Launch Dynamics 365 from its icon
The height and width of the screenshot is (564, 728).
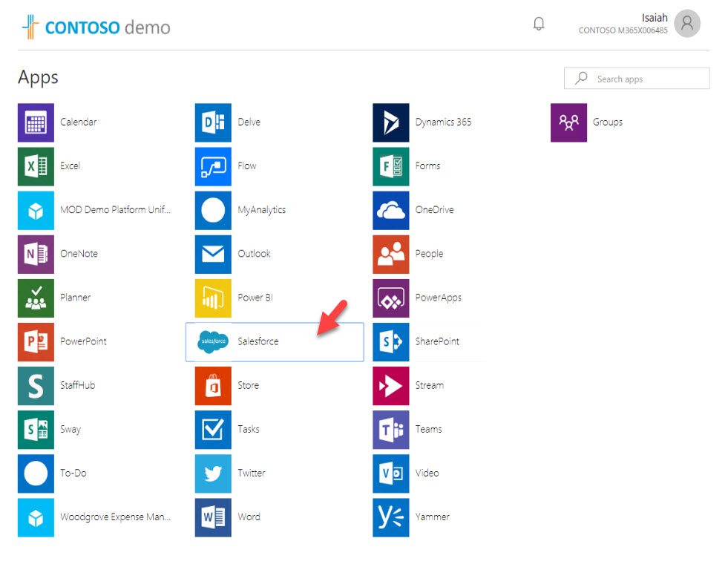point(391,122)
